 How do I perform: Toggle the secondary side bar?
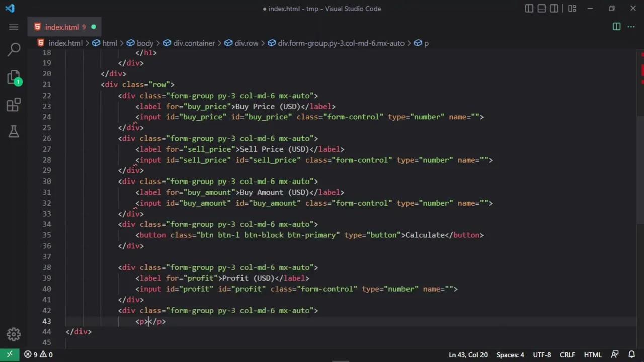pyautogui.click(x=554, y=9)
